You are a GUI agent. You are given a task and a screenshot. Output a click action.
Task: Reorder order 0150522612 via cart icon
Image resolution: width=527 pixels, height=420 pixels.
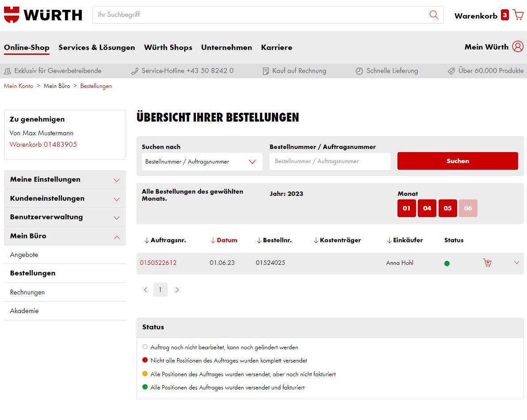[487, 263]
